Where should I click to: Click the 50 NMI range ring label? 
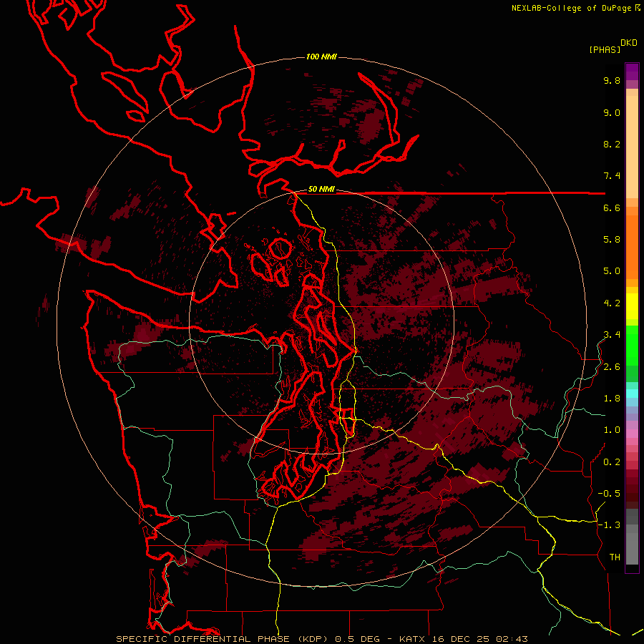321,189
